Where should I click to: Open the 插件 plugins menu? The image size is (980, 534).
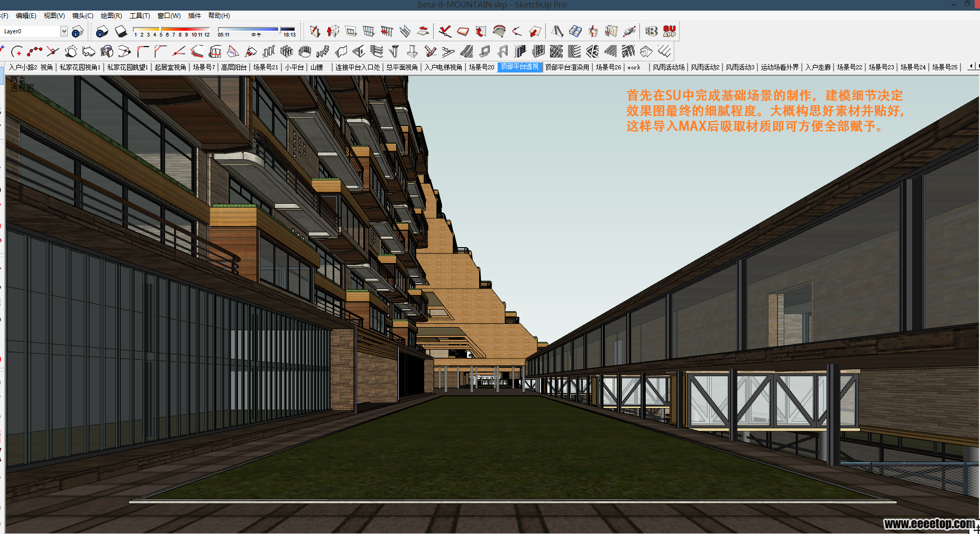click(x=194, y=16)
